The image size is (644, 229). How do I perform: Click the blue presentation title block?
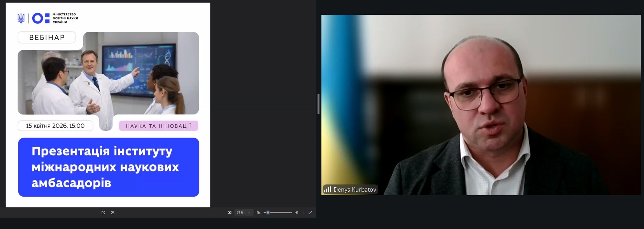109,167
